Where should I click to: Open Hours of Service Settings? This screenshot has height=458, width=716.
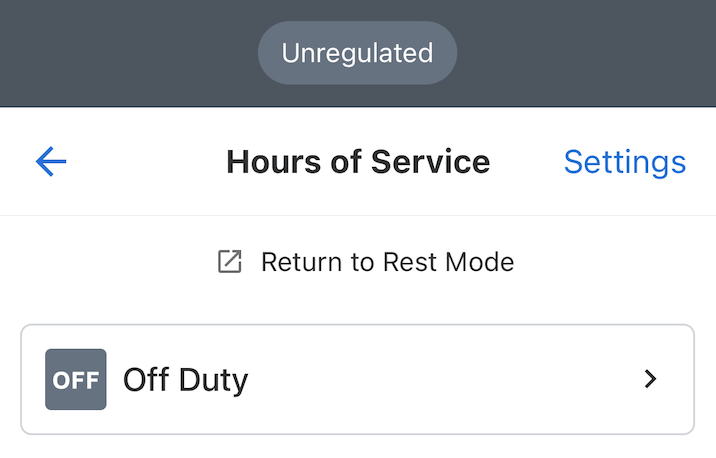pos(624,162)
